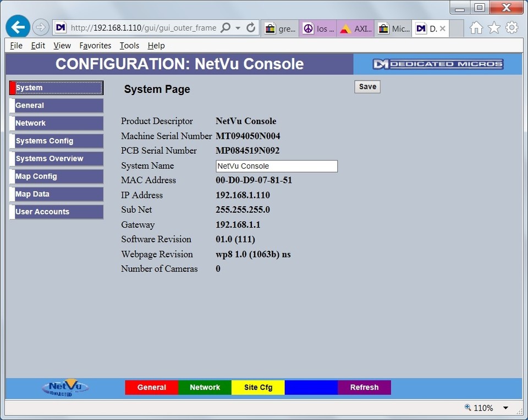The image size is (528, 420).
Task: Navigate back using the blue back arrow
Action: [18, 26]
